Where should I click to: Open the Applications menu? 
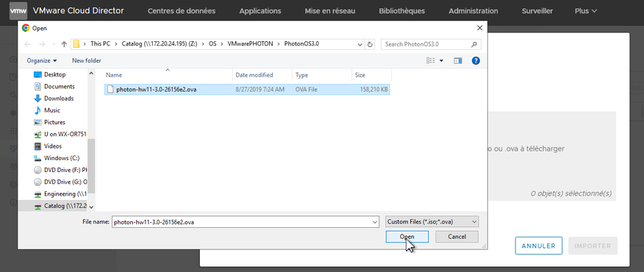click(260, 11)
